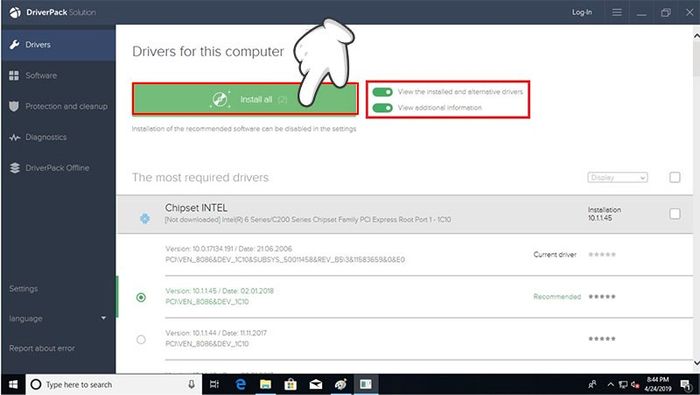Screen dimensions: 700x395
Task: Open Task View on the taskbar
Action: click(x=214, y=384)
